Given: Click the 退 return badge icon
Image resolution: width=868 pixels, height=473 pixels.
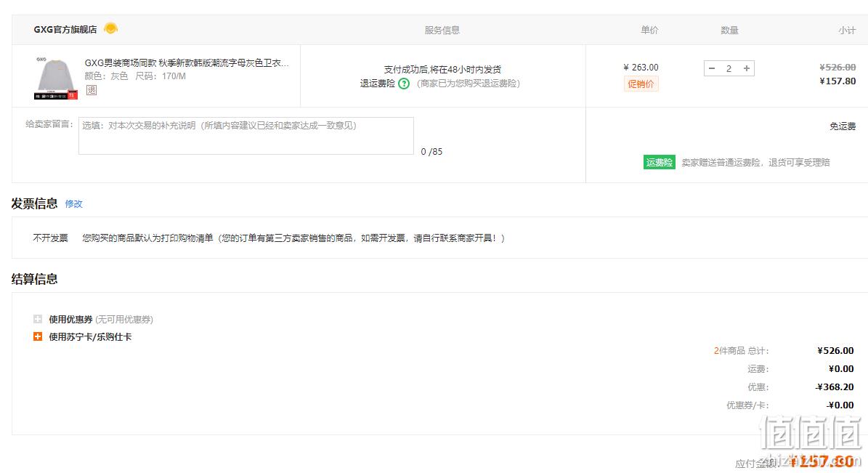Looking at the screenshot, I should [x=92, y=89].
